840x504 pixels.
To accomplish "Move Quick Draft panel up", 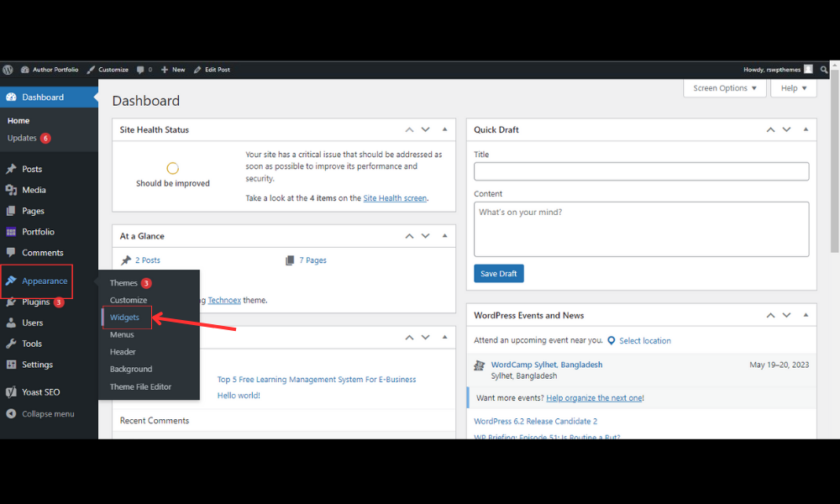I will pyautogui.click(x=770, y=129).
